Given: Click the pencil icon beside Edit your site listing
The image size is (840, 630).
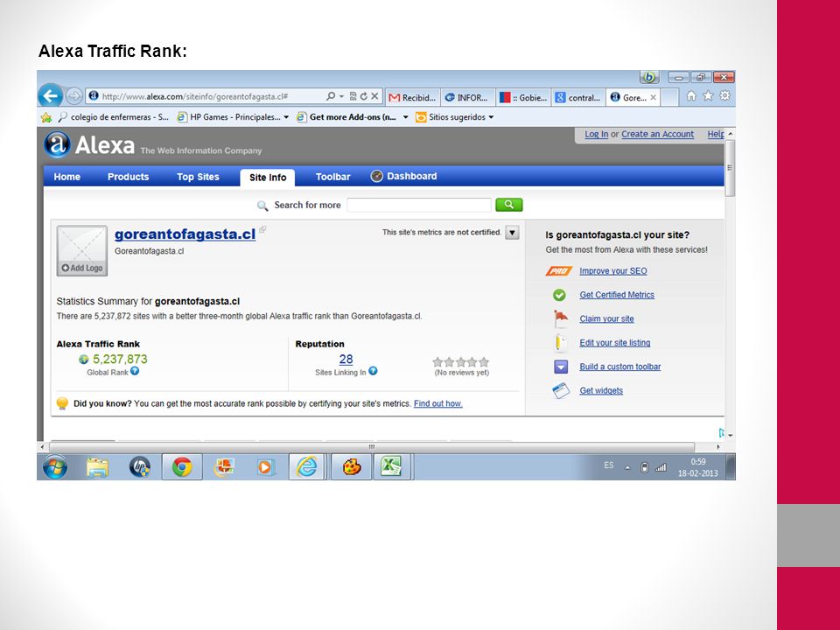Looking at the screenshot, I should (x=560, y=342).
